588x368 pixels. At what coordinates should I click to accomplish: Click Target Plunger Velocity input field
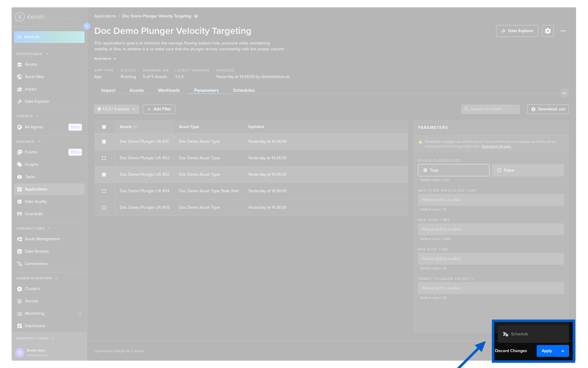[491, 288]
